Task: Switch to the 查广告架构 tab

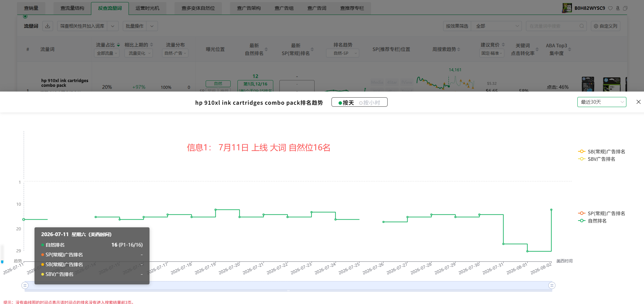Action: pos(249,8)
